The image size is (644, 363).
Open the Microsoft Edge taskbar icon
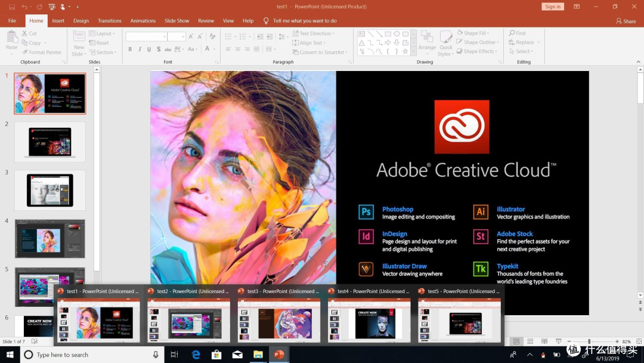pyautogui.click(x=196, y=355)
